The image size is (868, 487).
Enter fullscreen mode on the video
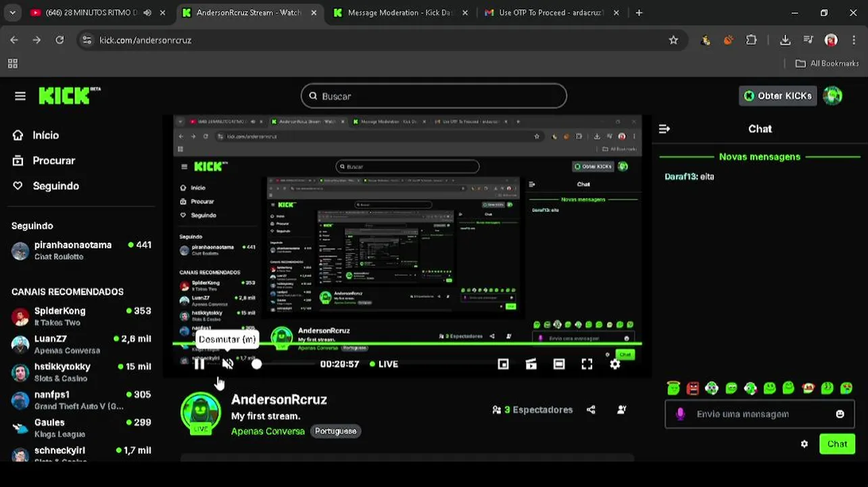(587, 364)
